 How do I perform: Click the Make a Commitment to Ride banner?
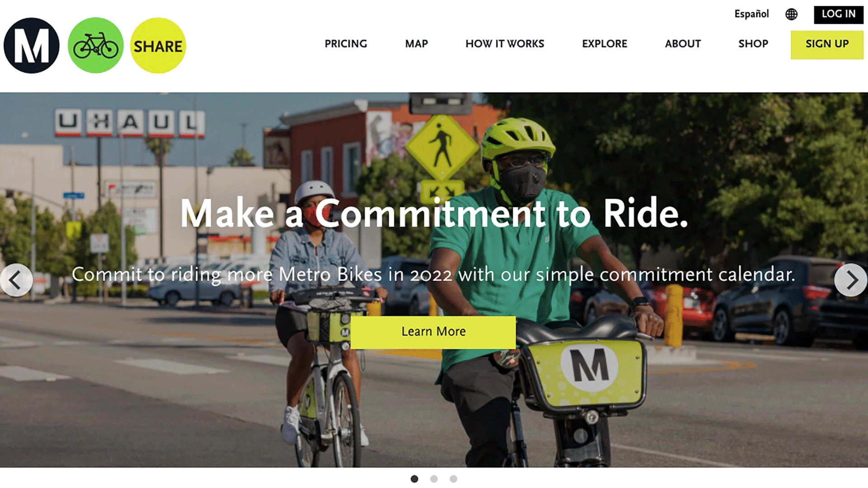click(434, 213)
